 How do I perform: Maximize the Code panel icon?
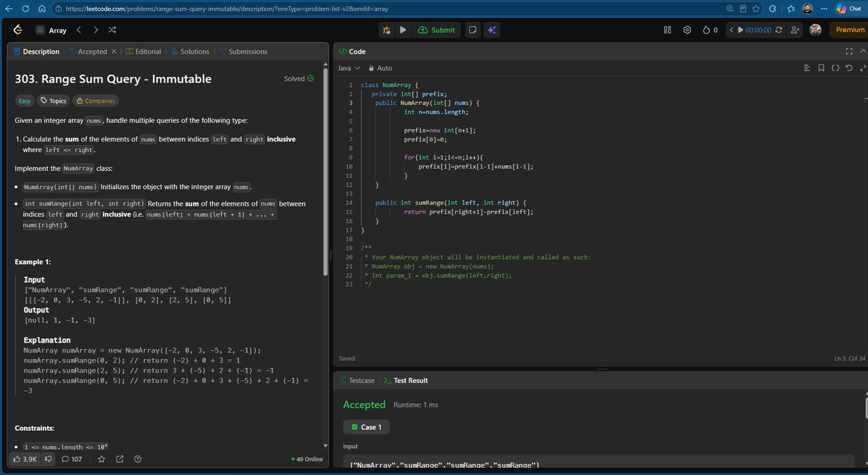(x=848, y=51)
